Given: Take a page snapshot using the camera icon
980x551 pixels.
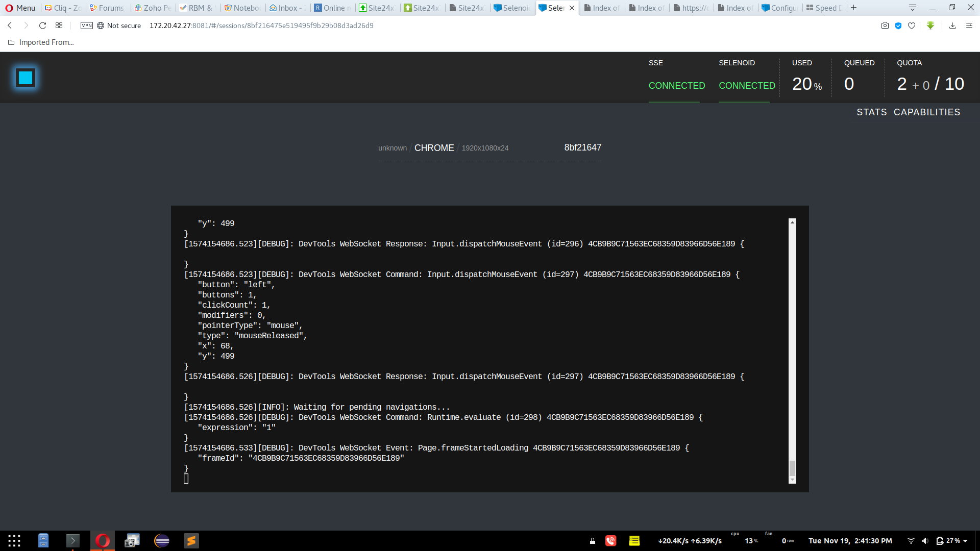Looking at the screenshot, I should (885, 26).
